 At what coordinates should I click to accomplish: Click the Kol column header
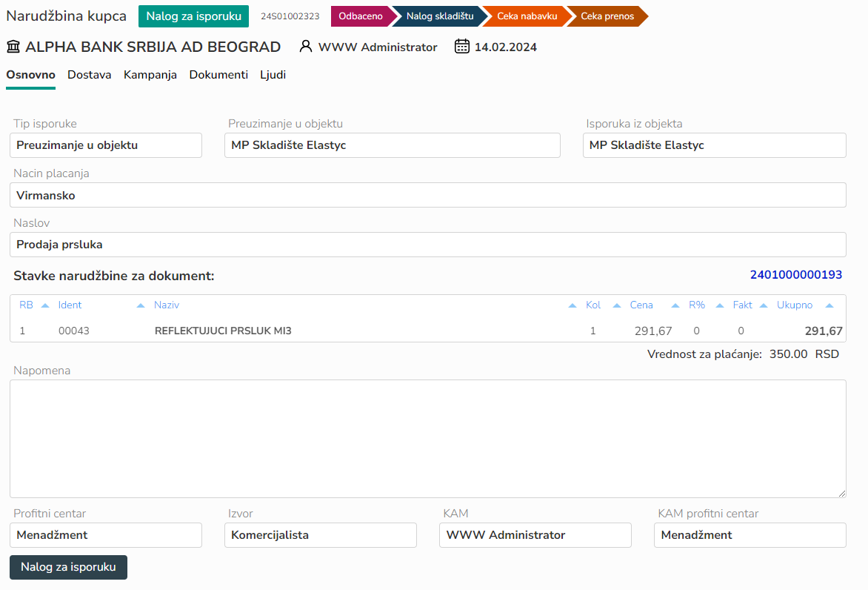[593, 305]
